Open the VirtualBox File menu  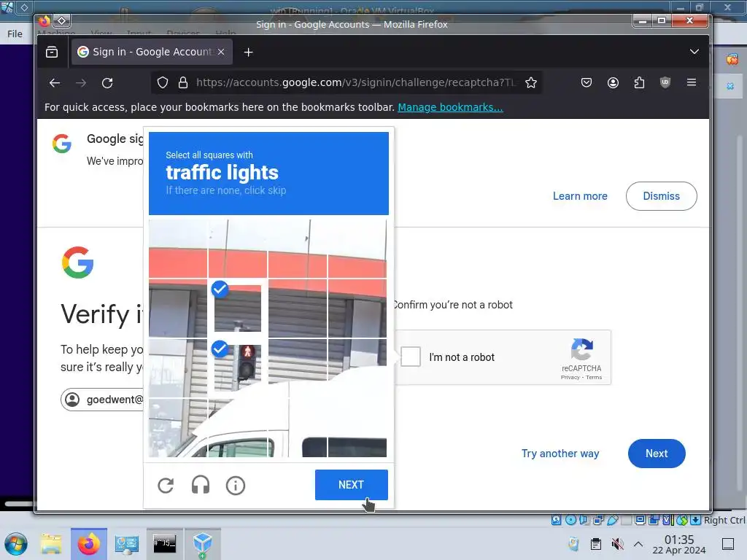pos(15,34)
